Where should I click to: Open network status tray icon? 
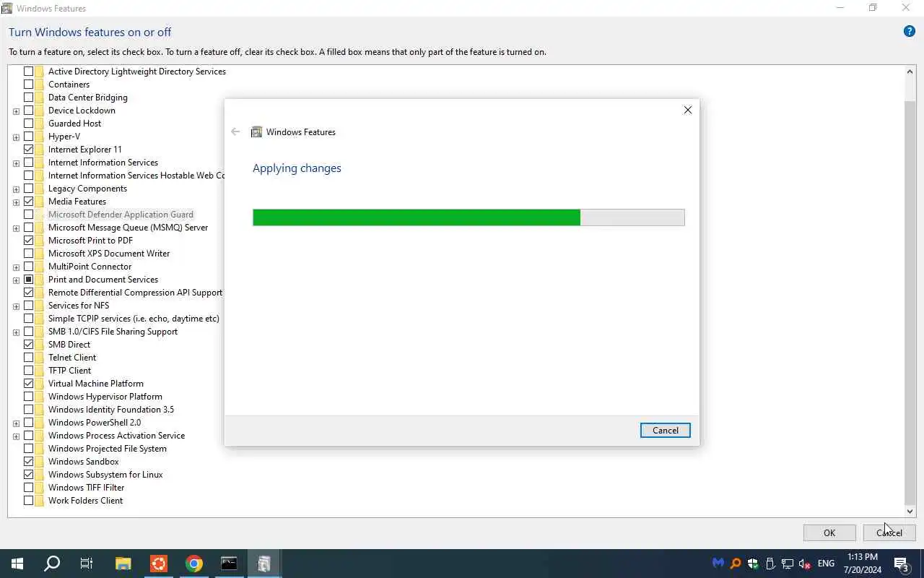coord(788,564)
